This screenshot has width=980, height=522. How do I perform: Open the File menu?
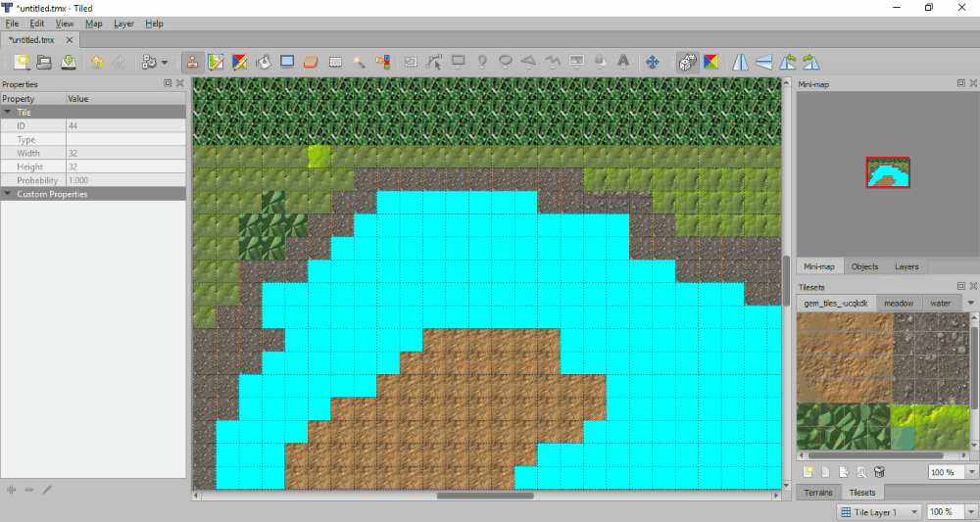pyautogui.click(x=12, y=24)
